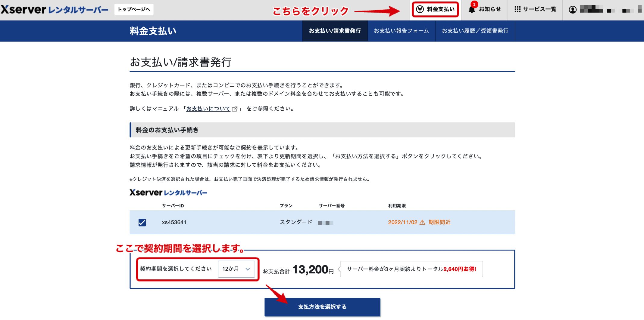Screen dimensions: 644x320
Task: Switch to お支払い報告フォーム tab
Action: pos(402,31)
